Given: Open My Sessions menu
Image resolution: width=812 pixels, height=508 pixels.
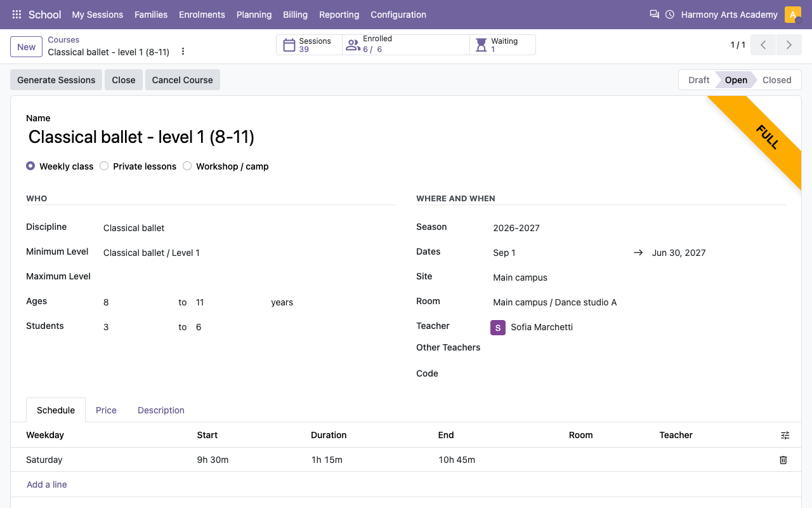Looking at the screenshot, I should click(x=98, y=14).
